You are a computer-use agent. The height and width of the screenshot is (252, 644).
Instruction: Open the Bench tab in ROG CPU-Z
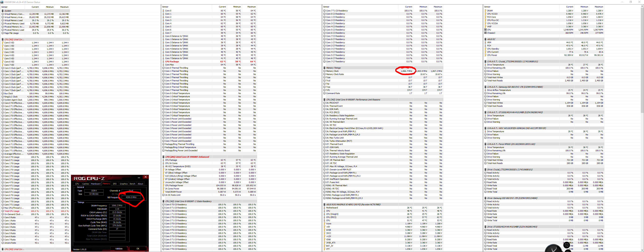(132, 184)
